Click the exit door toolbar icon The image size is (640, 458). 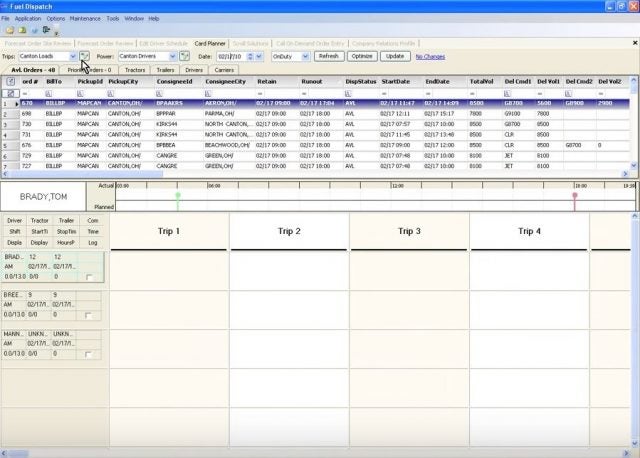(x=46, y=30)
